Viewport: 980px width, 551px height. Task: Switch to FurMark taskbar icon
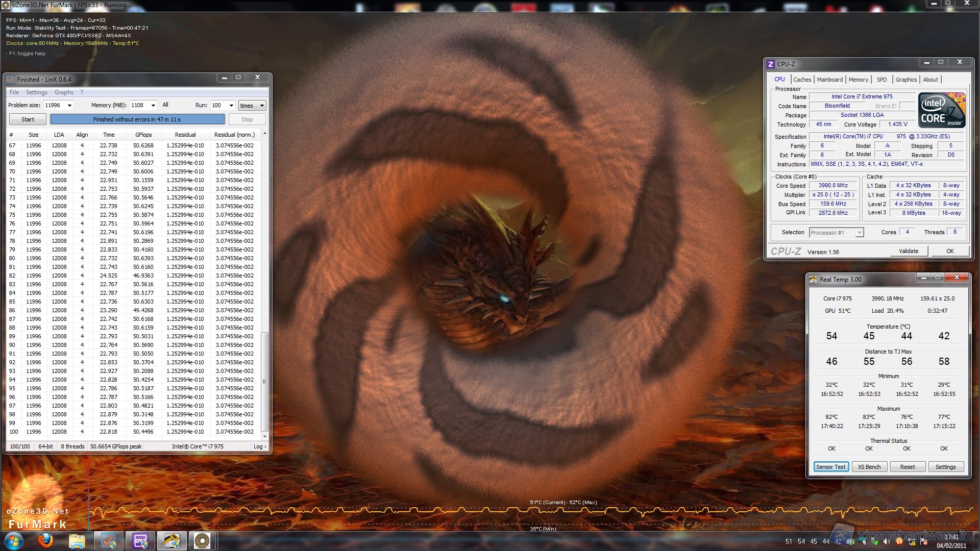tap(202, 540)
